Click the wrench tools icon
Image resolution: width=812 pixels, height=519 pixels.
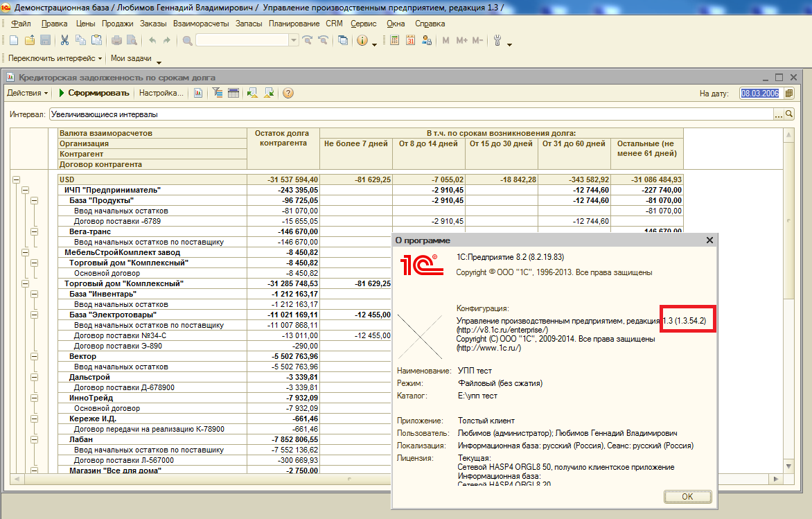(x=497, y=40)
